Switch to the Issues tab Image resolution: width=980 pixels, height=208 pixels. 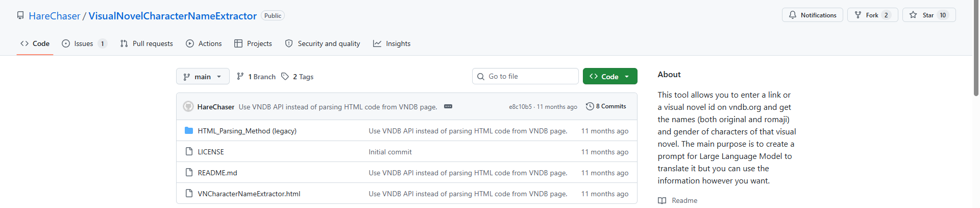coord(84,43)
